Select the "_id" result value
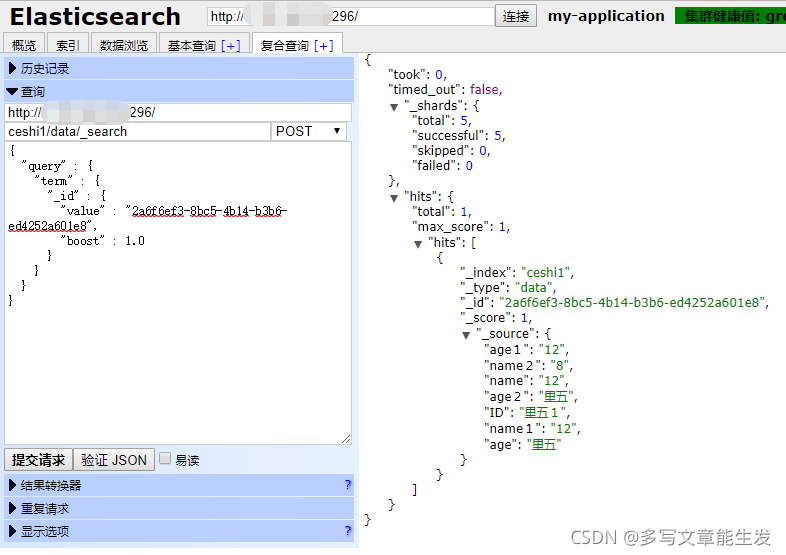 632,302
